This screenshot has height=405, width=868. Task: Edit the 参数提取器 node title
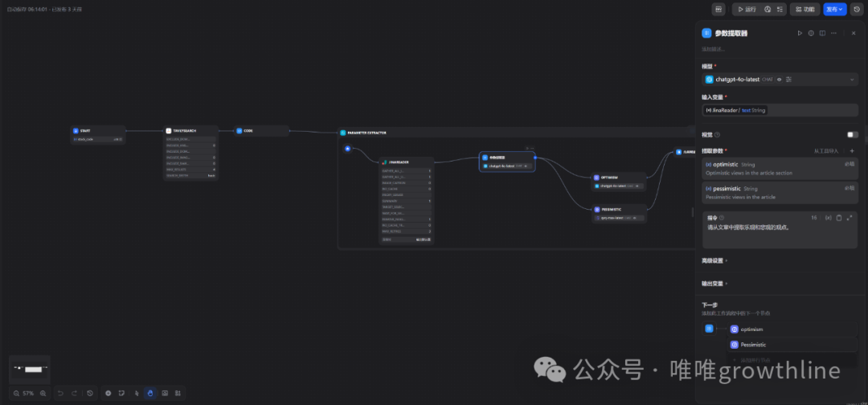coord(731,33)
